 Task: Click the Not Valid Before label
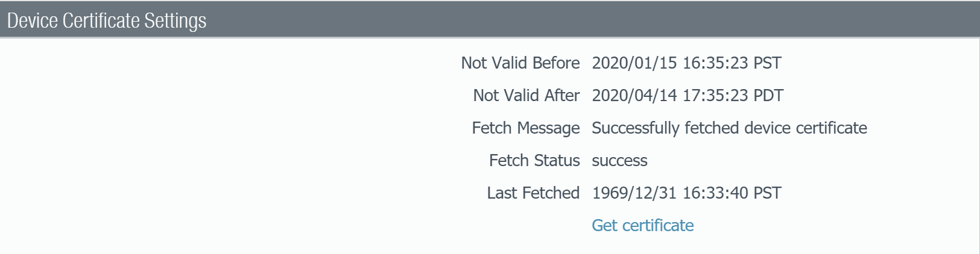(x=520, y=63)
